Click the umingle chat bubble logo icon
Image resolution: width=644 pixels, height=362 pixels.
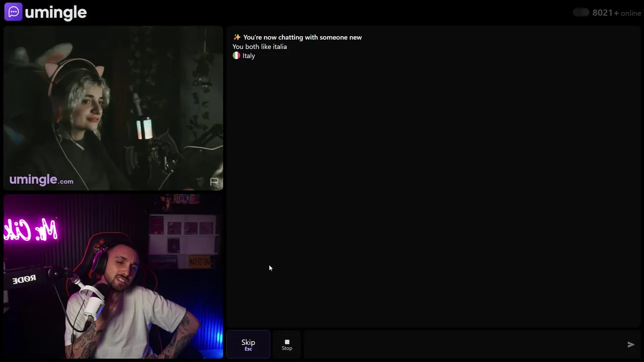13,12
